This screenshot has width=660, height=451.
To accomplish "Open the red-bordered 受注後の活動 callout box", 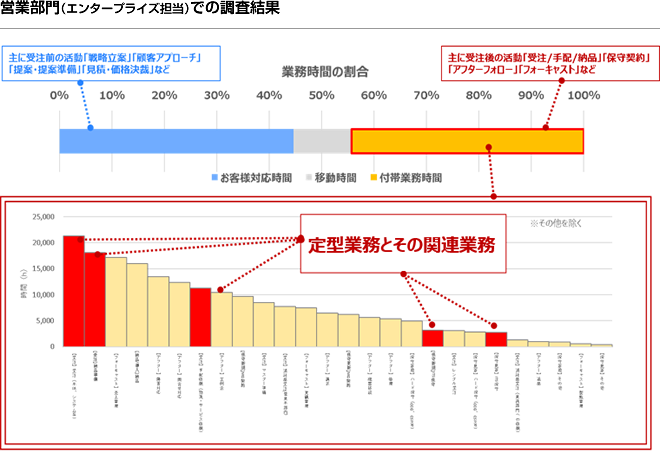I will click(548, 63).
